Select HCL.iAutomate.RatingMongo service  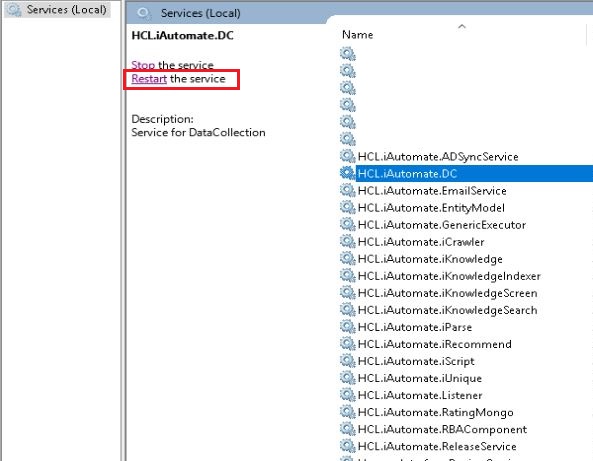[436, 412]
